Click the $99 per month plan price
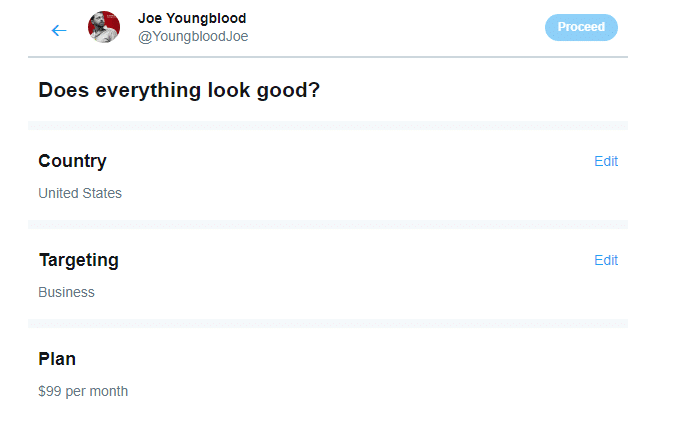The height and width of the screenshot is (424, 676). pyautogui.click(x=83, y=391)
